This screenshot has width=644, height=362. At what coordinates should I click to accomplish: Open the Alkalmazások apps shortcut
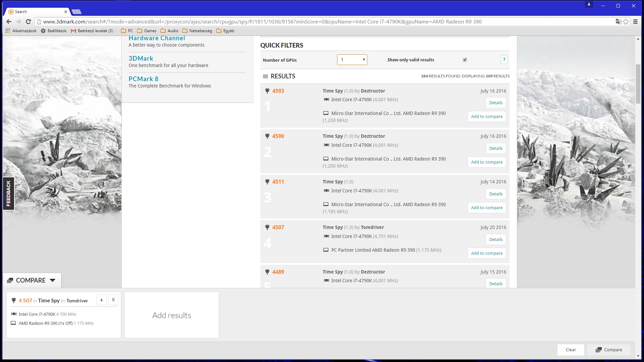click(x=21, y=31)
